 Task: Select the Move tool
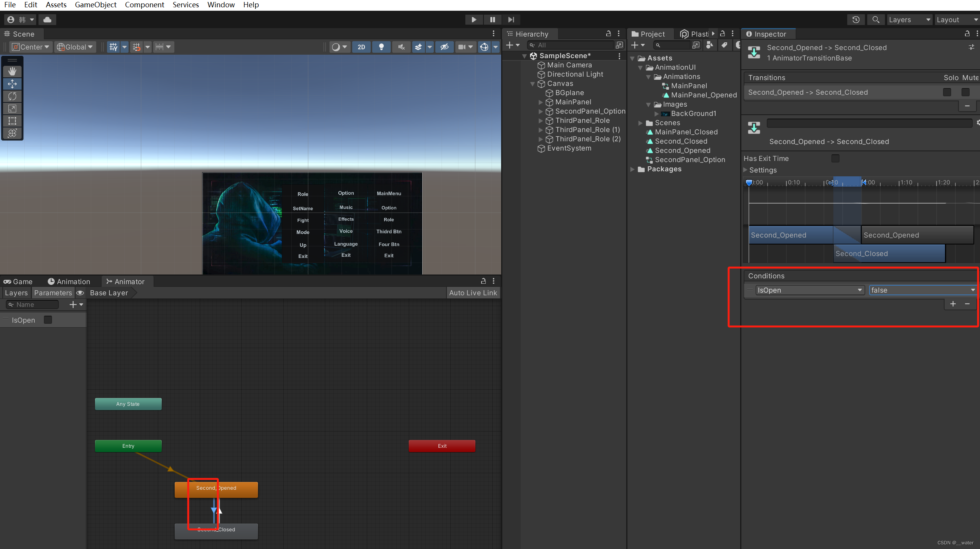tap(12, 84)
